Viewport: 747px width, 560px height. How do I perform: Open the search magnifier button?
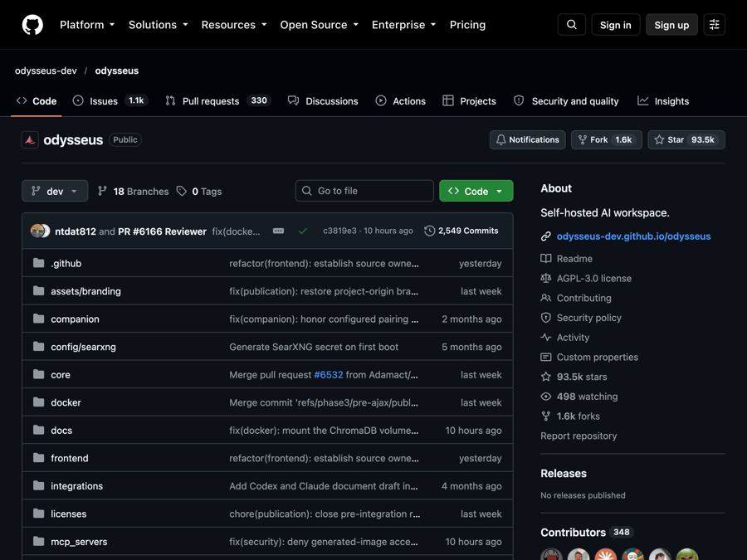[x=572, y=25]
